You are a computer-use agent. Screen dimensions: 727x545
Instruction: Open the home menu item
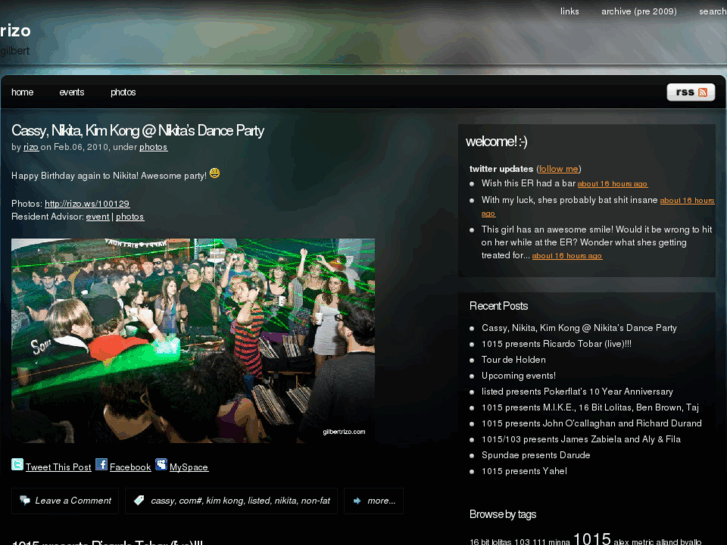[x=22, y=92]
